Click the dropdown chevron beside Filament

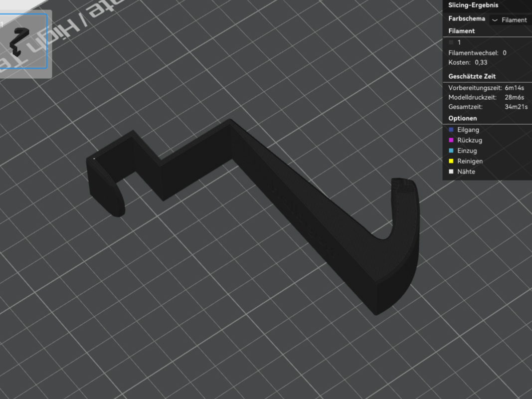pyautogui.click(x=495, y=20)
